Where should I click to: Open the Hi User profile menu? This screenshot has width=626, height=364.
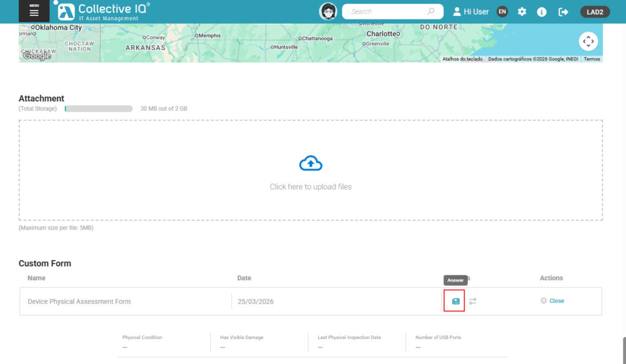(x=471, y=12)
